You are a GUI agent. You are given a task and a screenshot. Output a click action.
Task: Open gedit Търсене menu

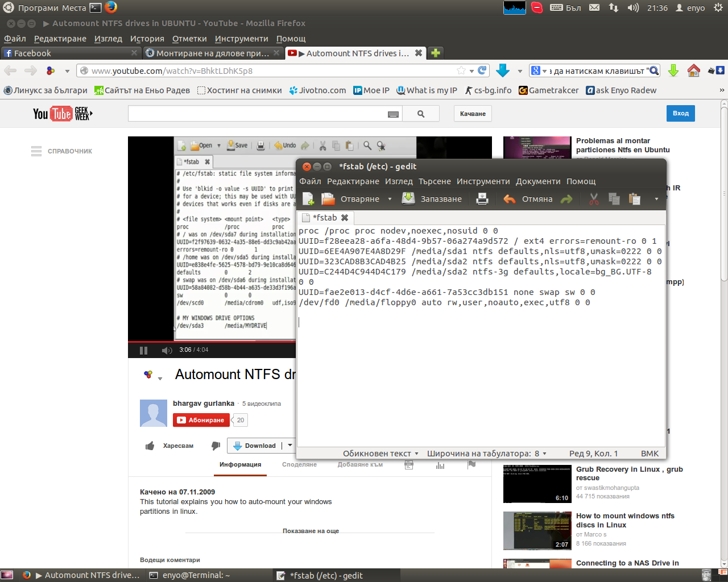(x=435, y=181)
